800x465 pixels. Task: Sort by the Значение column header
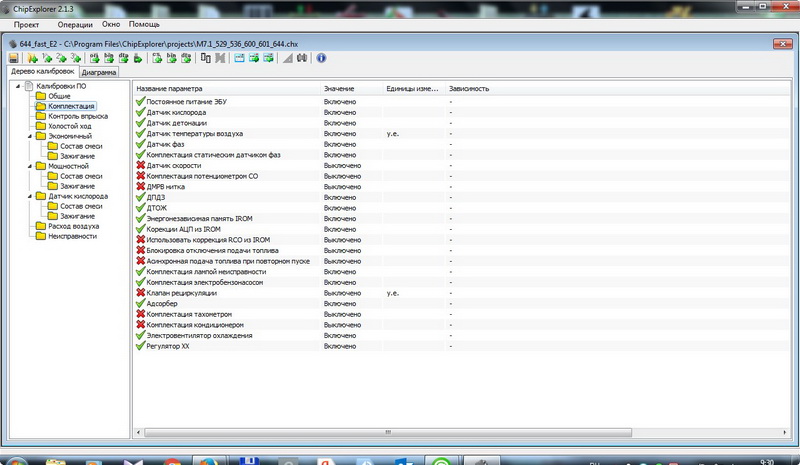click(x=338, y=89)
